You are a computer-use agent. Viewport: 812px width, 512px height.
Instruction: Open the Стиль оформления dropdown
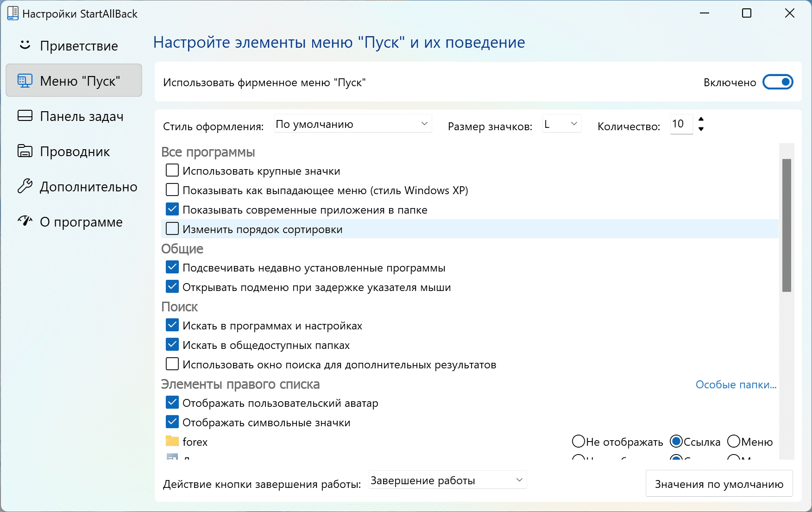pyautogui.click(x=352, y=124)
